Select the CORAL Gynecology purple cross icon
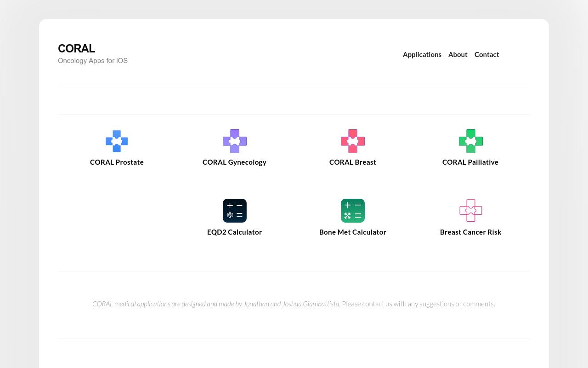 234,141
